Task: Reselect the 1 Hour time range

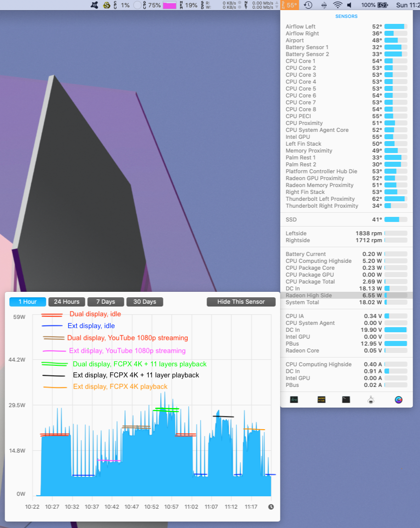Action: (x=28, y=302)
